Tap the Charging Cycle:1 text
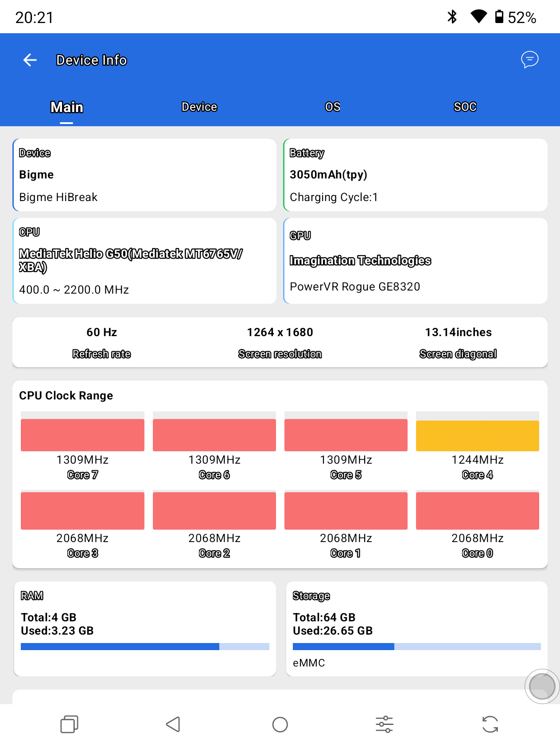The width and height of the screenshot is (560, 744). [x=334, y=197]
